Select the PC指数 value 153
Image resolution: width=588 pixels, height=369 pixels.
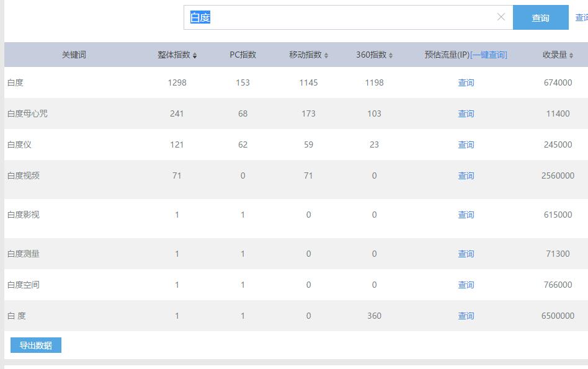(243, 82)
